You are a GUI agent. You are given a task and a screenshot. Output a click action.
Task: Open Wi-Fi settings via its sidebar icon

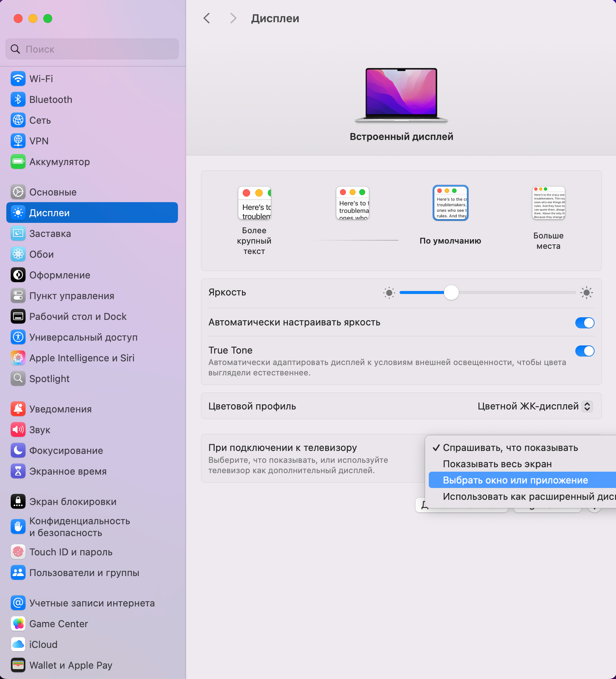click(18, 79)
